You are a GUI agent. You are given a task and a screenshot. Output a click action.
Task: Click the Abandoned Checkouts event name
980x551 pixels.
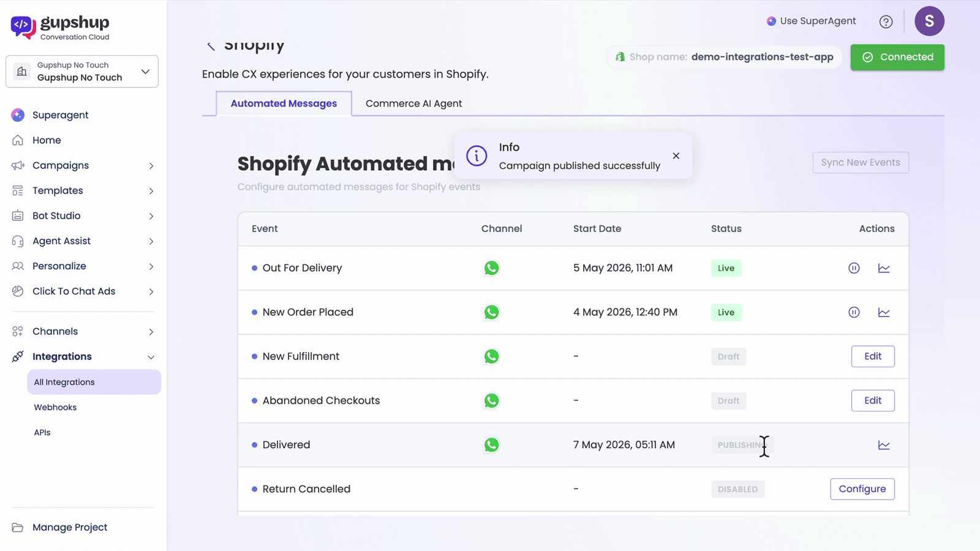[321, 400]
